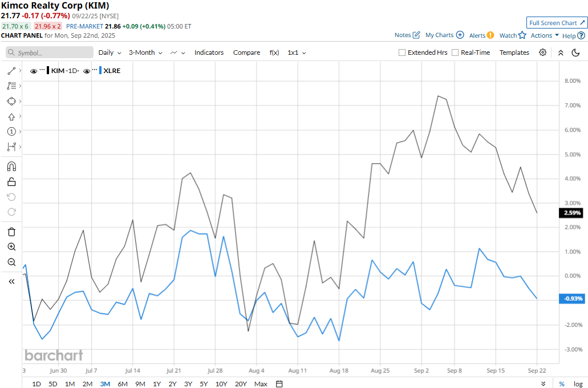This screenshot has height=388, width=588.
Task: Click the redo arrow icon
Action: (11, 212)
